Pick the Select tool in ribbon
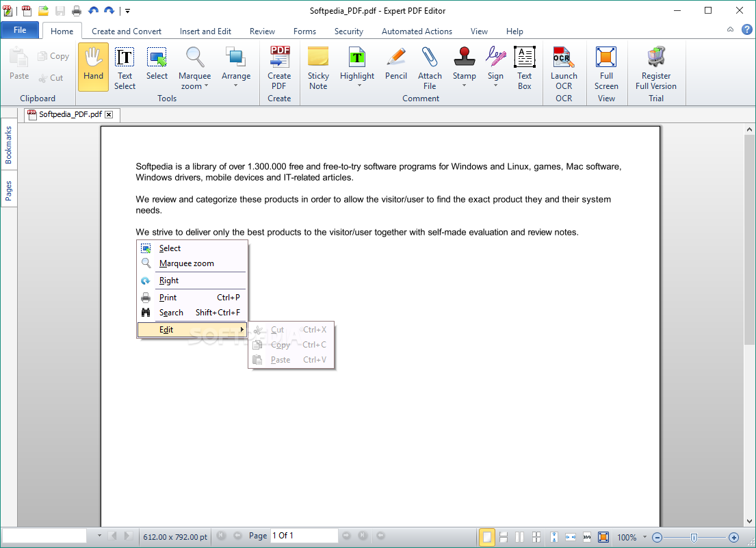This screenshot has width=756, height=548. (157, 63)
